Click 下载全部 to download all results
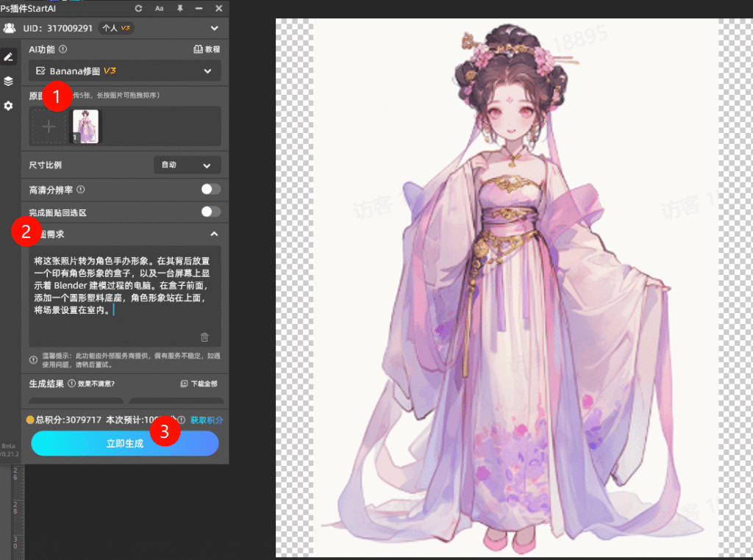 pyautogui.click(x=199, y=384)
